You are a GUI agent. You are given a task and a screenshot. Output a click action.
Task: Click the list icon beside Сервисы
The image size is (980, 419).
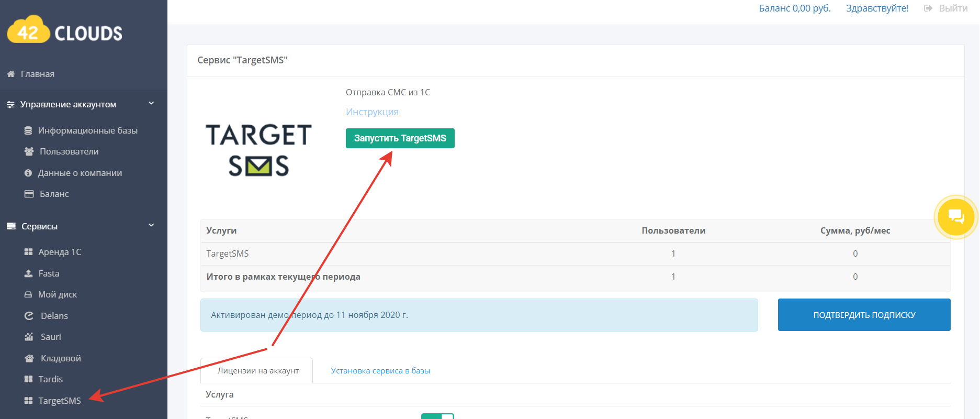[11, 226]
